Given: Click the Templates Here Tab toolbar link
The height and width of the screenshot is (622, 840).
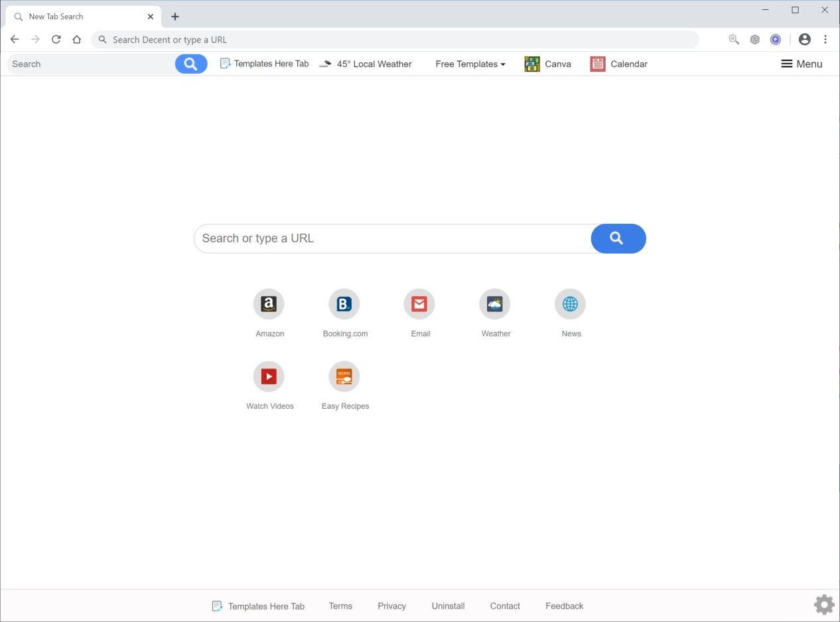Looking at the screenshot, I should 264,64.
